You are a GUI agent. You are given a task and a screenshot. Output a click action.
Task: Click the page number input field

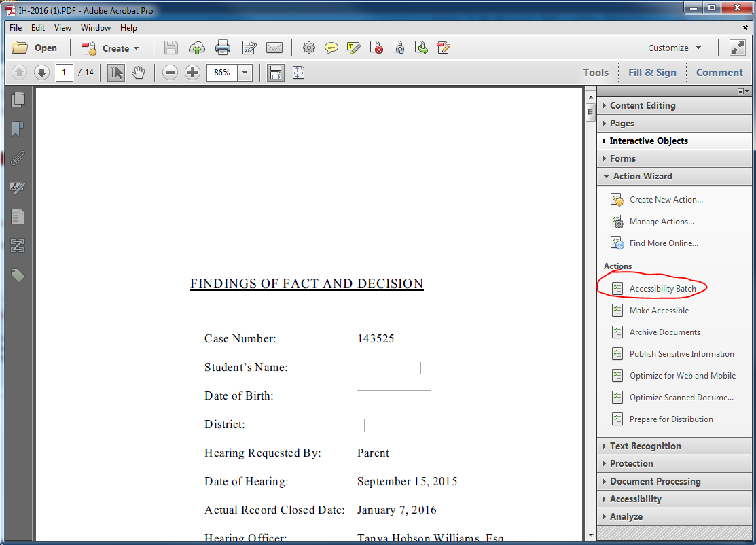[x=65, y=72]
